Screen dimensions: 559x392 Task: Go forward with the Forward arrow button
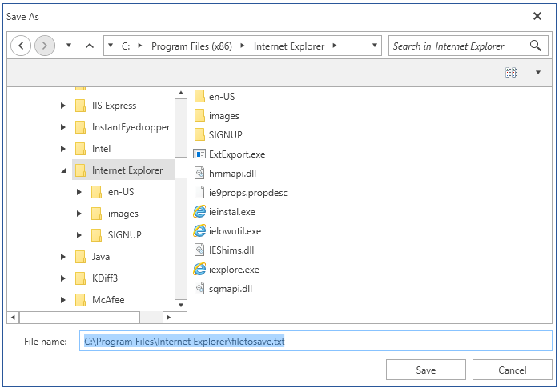45,46
